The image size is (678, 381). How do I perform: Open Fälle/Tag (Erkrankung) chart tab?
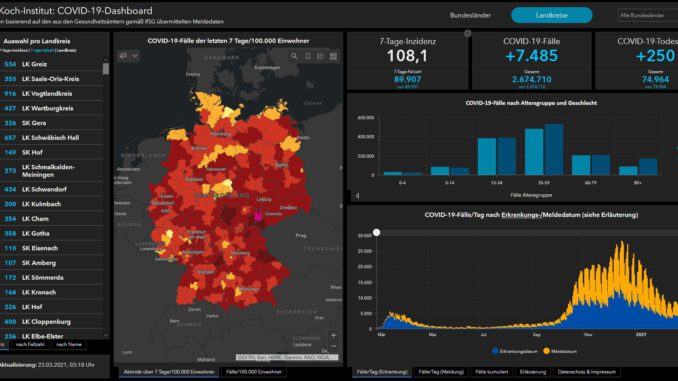[382, 372]
